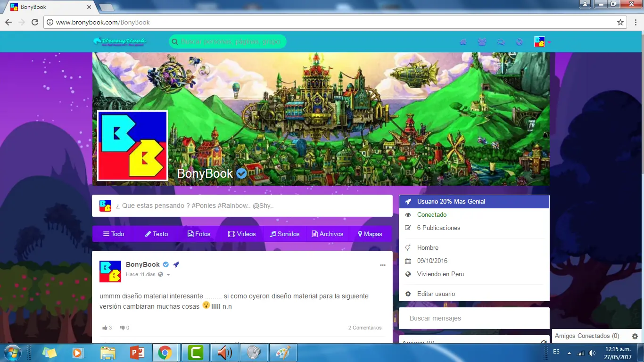Click the Hombre gender entry
The image size is (644, 362).
(x=428, y=247)
